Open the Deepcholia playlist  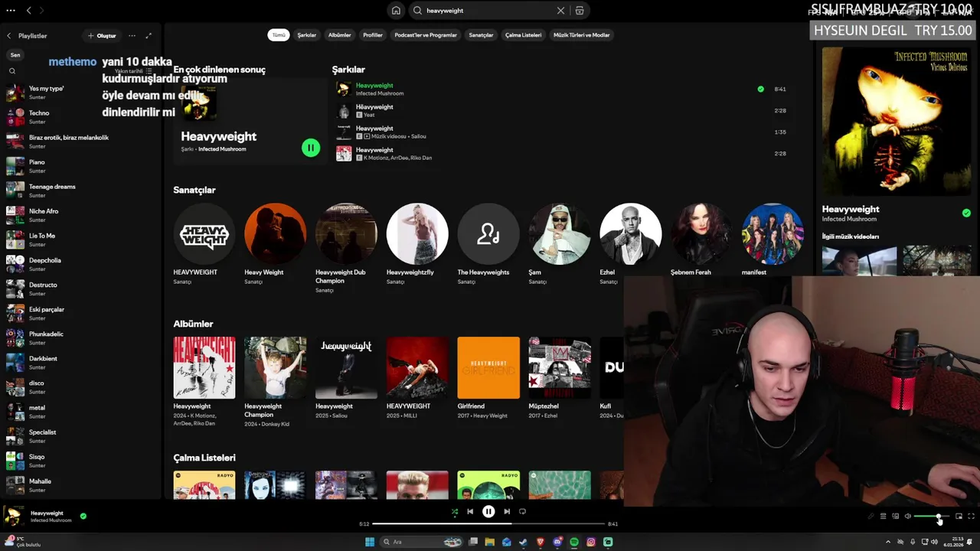pos(80,264)
